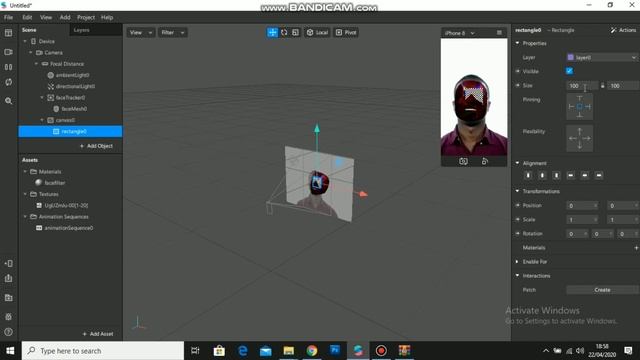Open the Help menu
640x360 pixels.
(x=107, y=18)
